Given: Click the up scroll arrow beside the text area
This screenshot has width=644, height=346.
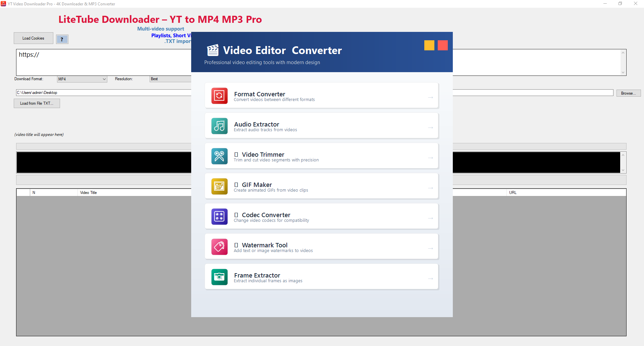Looking at the screenshot, I should pos(623,53).
